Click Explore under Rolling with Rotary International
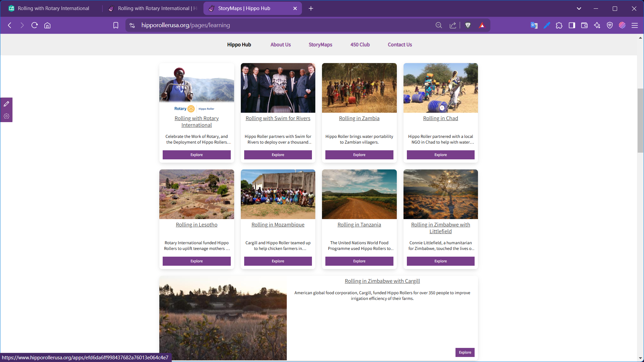 (197, 155)
